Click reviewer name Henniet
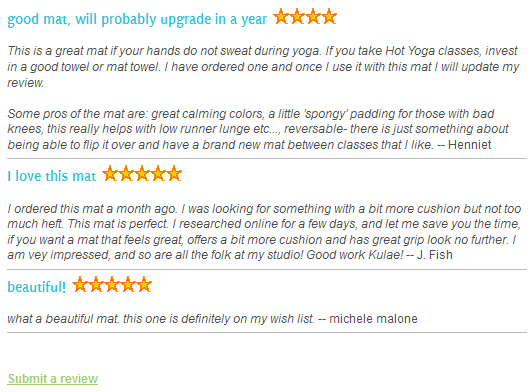 pos(469,145)
